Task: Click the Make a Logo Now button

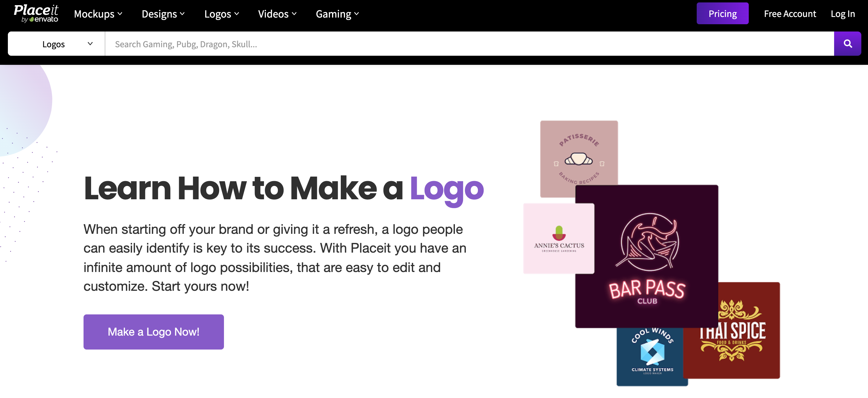Action: [153, 331]
